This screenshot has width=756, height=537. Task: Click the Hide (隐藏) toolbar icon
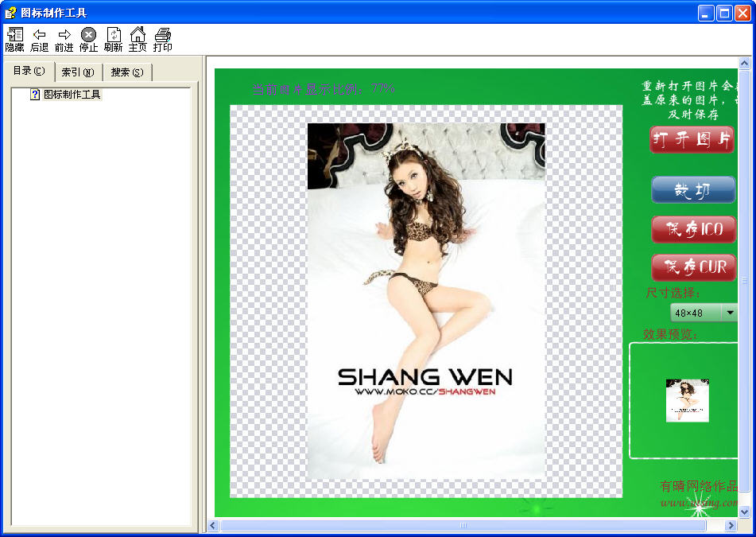14,40
